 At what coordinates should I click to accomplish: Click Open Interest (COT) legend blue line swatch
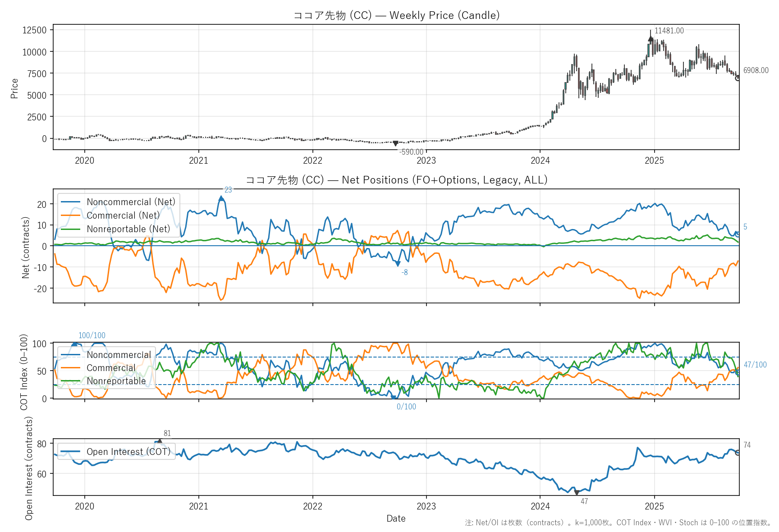70,452
